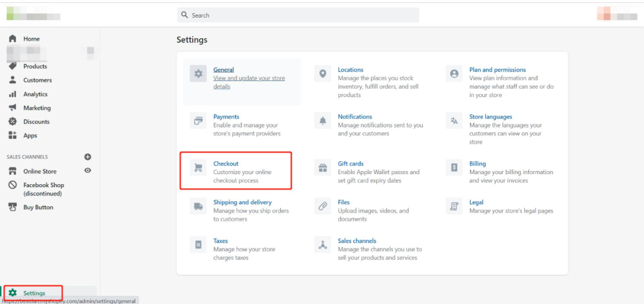This screenshot has height=304, width=644.
Task: Click the Apps grid icon
Action: (x=13, y=135)
